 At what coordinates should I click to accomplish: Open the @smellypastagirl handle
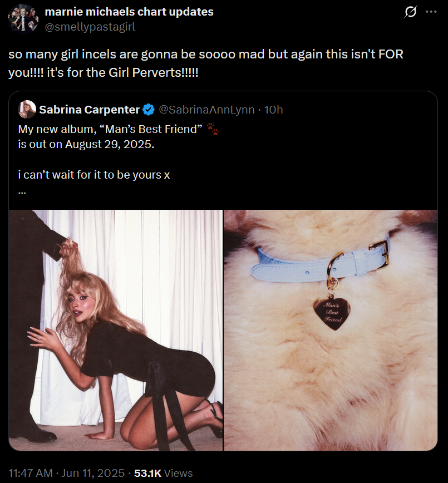[90, 27]
